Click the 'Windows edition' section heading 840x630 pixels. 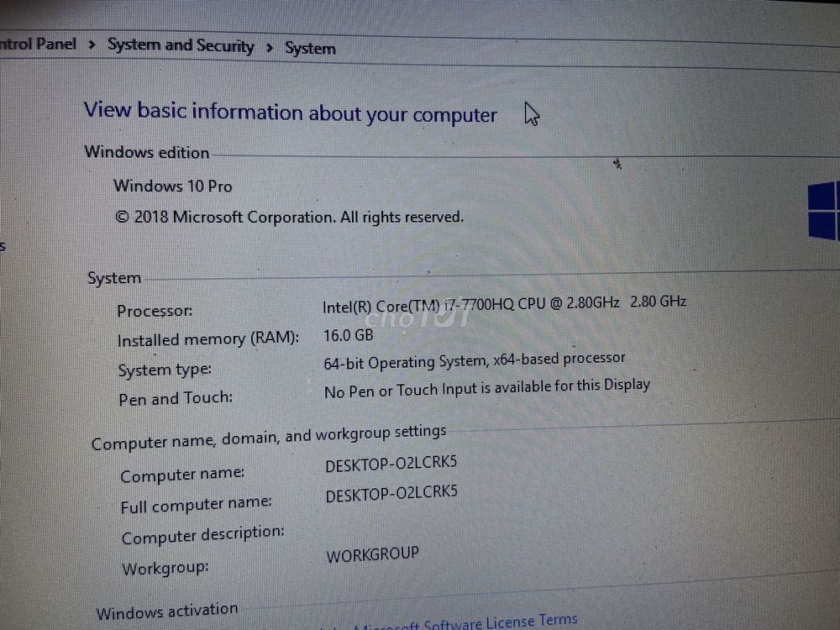tap(147, 152)
